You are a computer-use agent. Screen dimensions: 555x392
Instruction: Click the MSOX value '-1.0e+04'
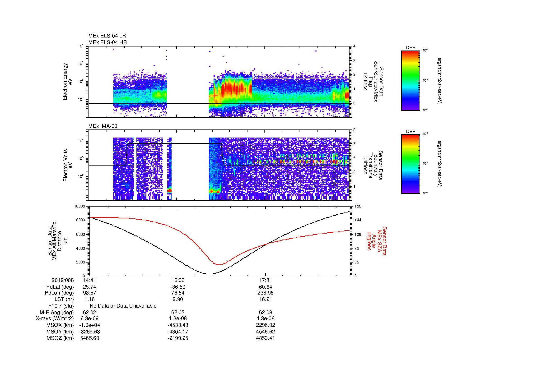89,325
